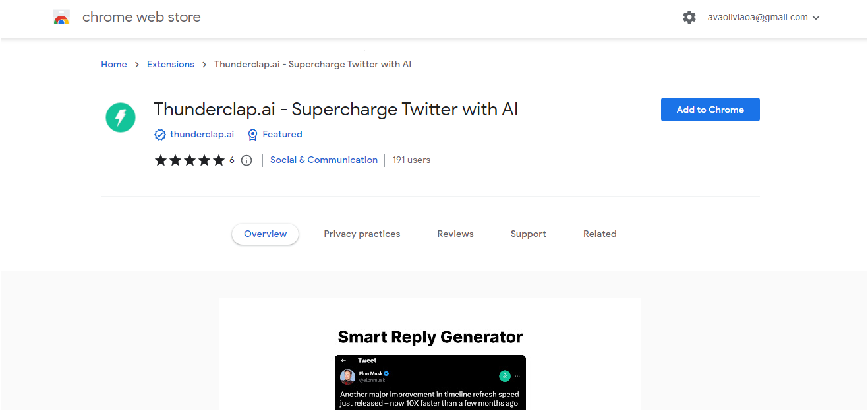868x411 pixels.
Task: Select the Overview tab
Action: pos(265,234)
